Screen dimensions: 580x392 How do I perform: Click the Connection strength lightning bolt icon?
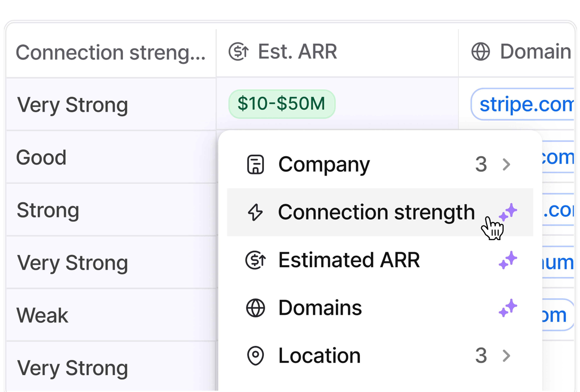click(x=255, y=212)
